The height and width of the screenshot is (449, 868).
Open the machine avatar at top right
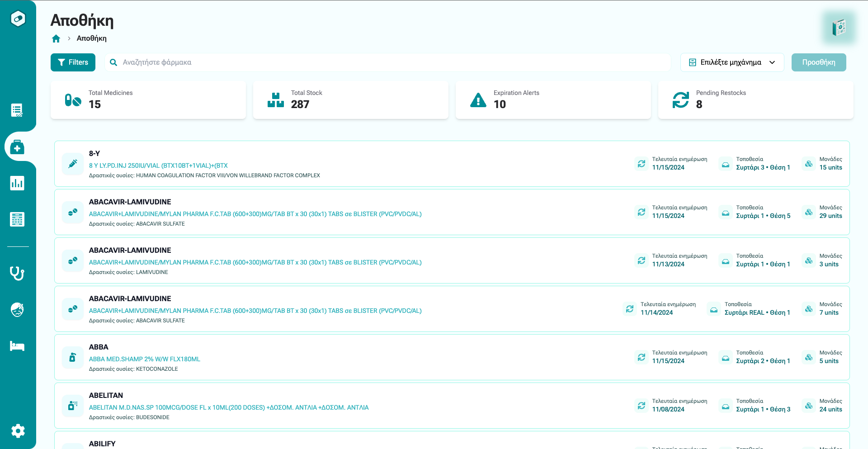pos(839,28)
